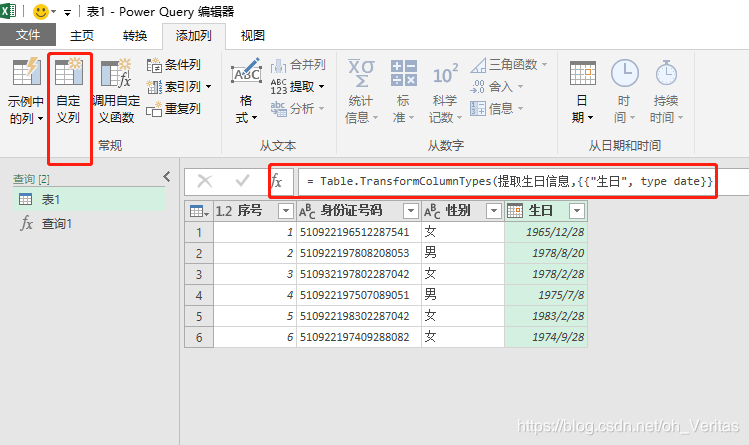The height and width of the screenshot is (445, 749).
Task: Switch to the 视图 tab
Action: click(x=253, y=36)
